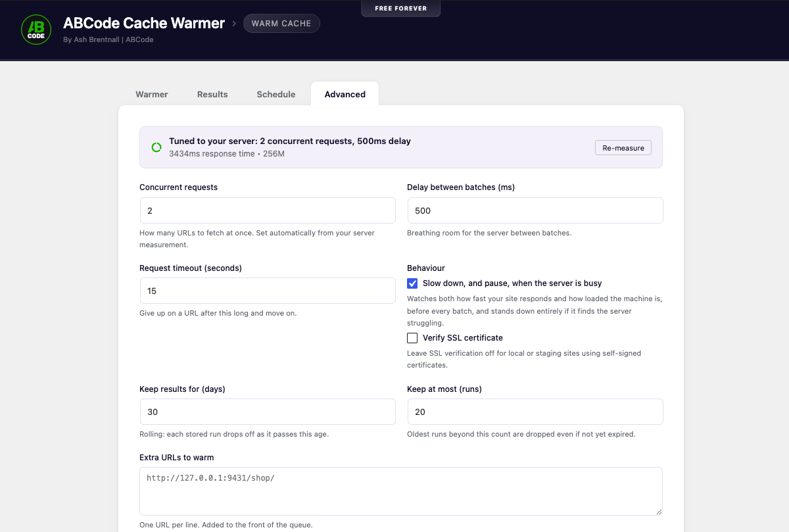Click the "Keep results for (days)" label
Viewport: 789px width, 532px height.
click(x=182, y=389)
